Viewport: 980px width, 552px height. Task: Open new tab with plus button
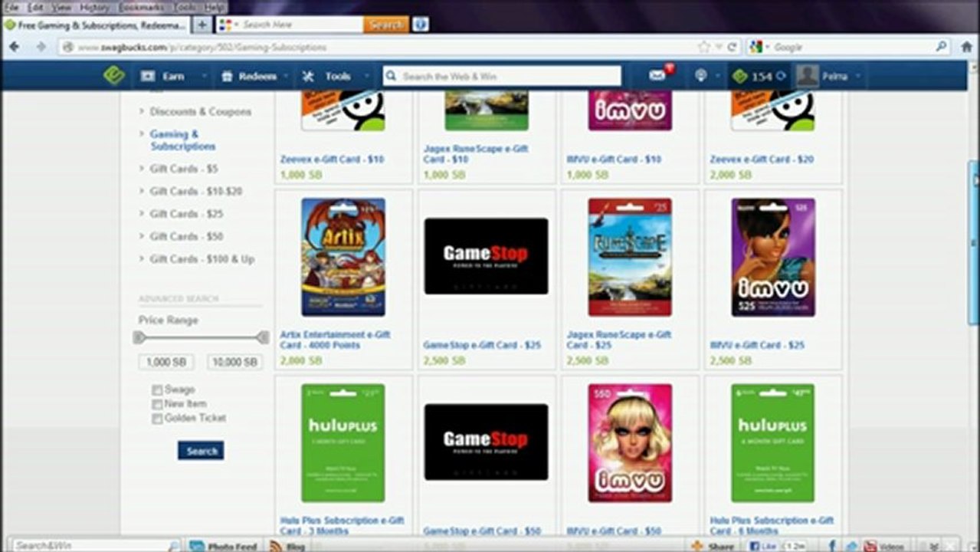point(202,25)
